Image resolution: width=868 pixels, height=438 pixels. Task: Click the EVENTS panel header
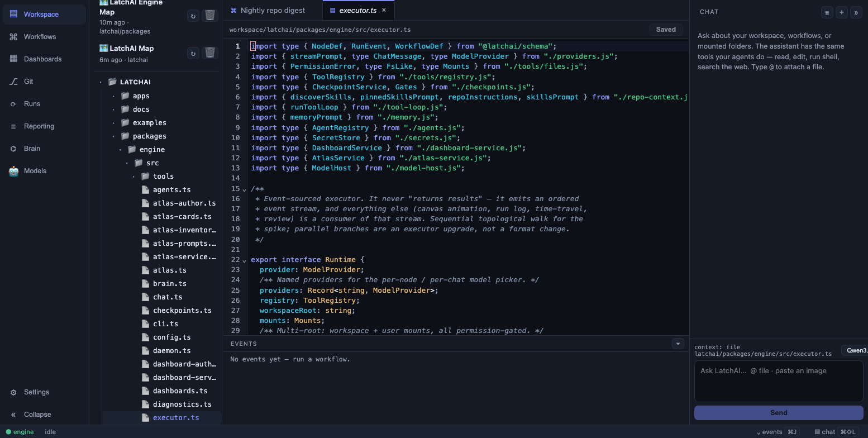(x=244, y=344)
